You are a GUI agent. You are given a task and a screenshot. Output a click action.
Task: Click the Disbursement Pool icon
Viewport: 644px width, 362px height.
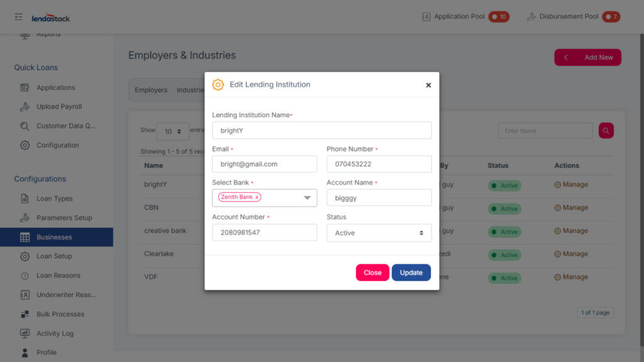coord(531,16)
